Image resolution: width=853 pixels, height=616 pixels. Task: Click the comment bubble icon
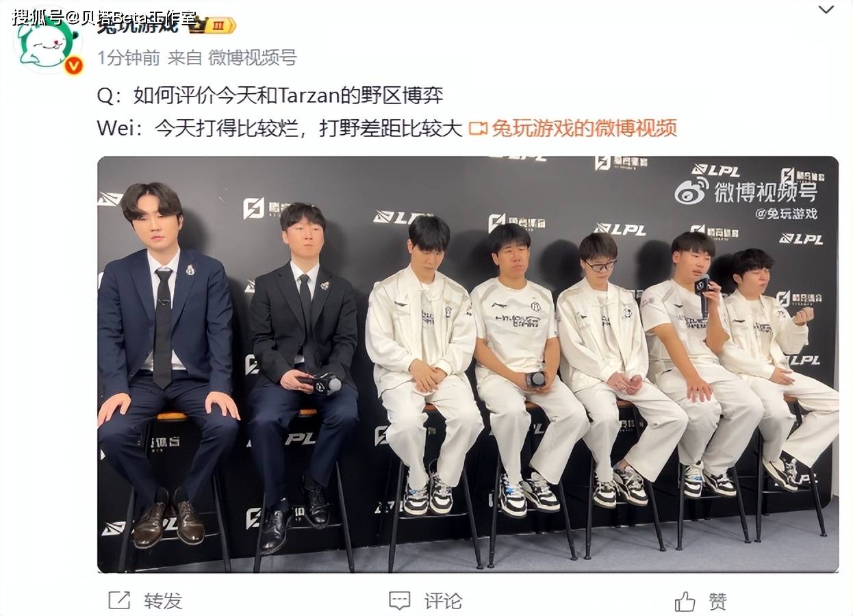pos(400,601)
